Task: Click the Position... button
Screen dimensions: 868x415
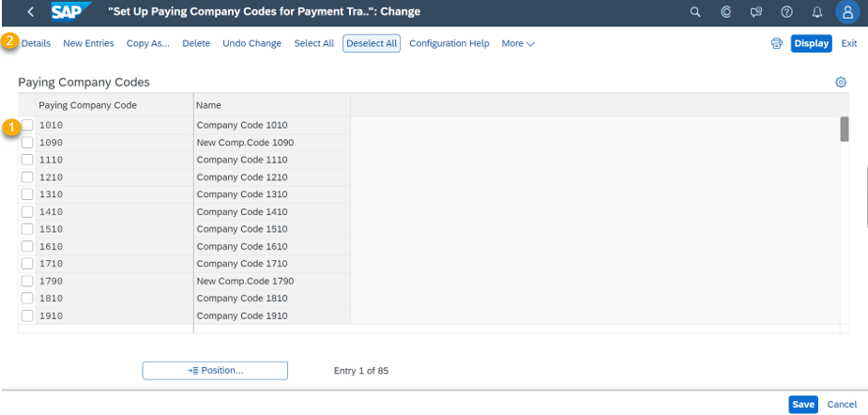Action: pos(215,371)
